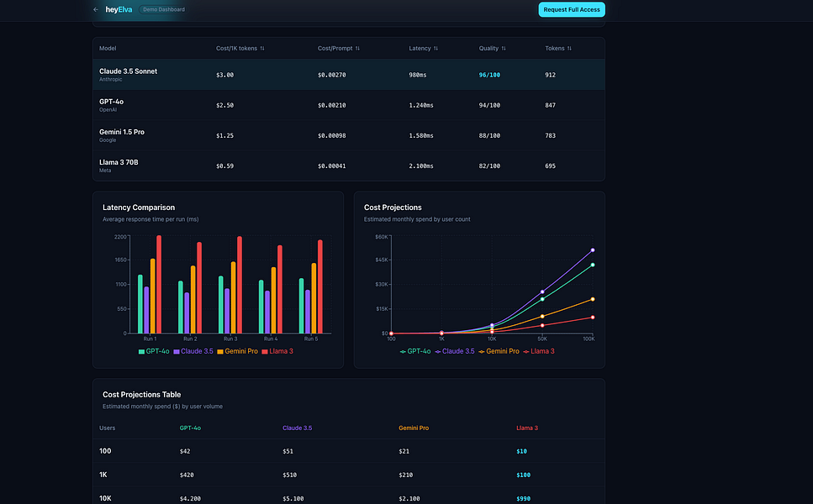
Task: Click the Latency Comparison chart title
Action: [139, 207]
